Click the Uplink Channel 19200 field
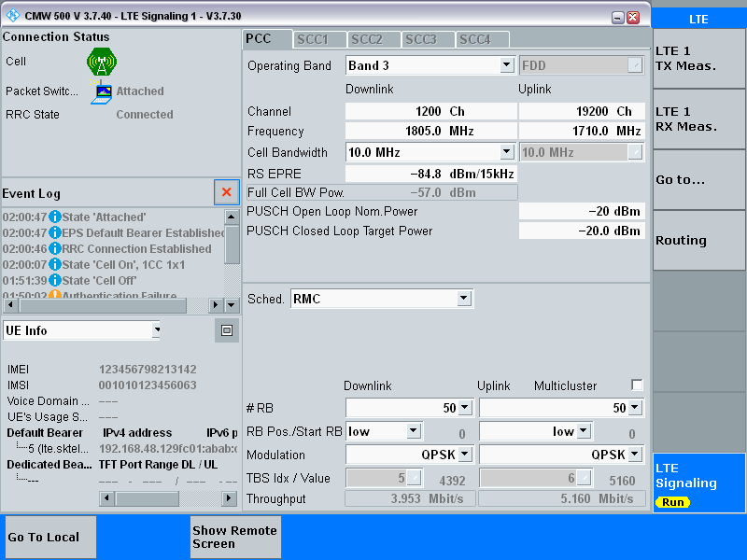This screenshot has height=560, width=747. [x=582, y=111]
